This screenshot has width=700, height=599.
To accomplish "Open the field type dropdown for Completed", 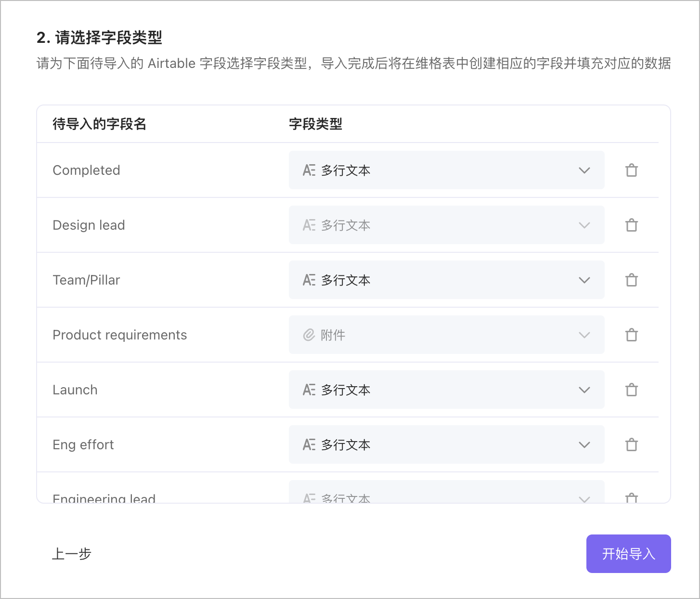I will 584,170.
